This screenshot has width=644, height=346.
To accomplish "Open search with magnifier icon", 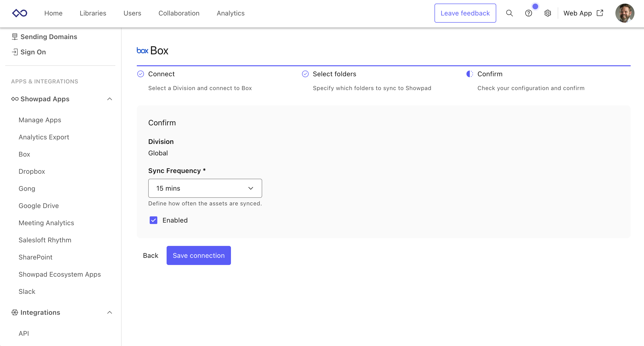I will [x=509, y=13].
